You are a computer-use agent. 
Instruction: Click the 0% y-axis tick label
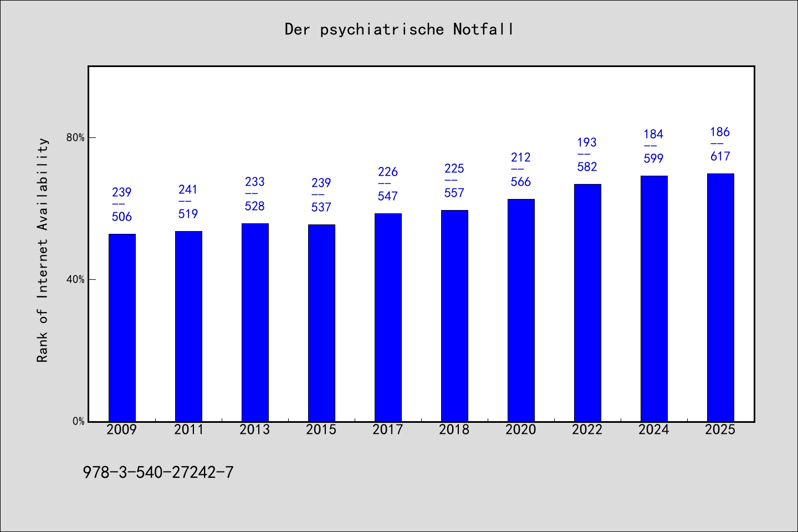coord(79,421)
